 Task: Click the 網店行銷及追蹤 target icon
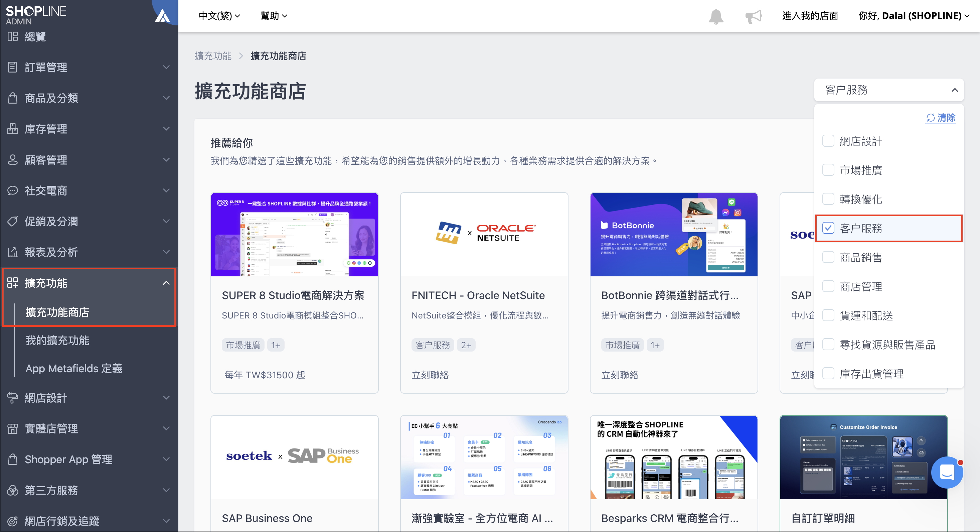13,521
